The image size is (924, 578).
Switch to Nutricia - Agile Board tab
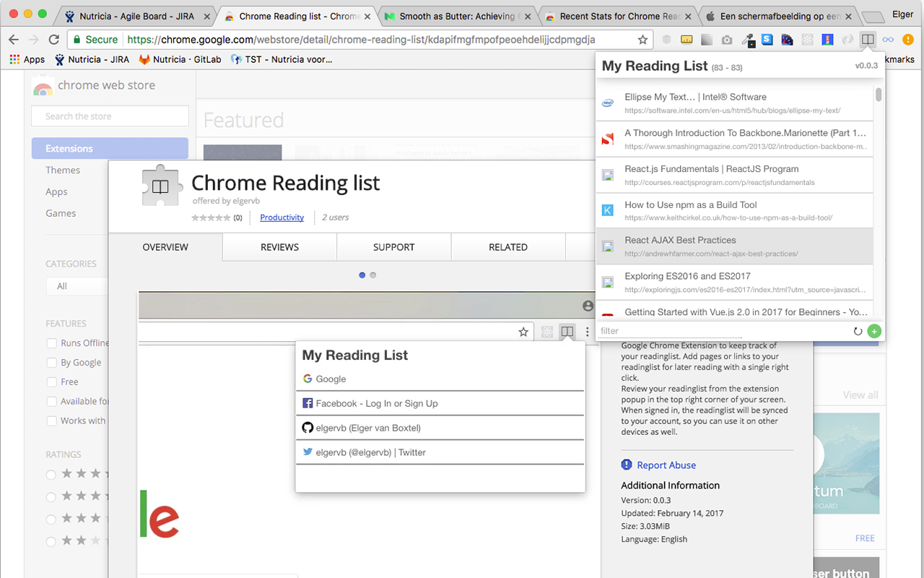pos(134,17)
